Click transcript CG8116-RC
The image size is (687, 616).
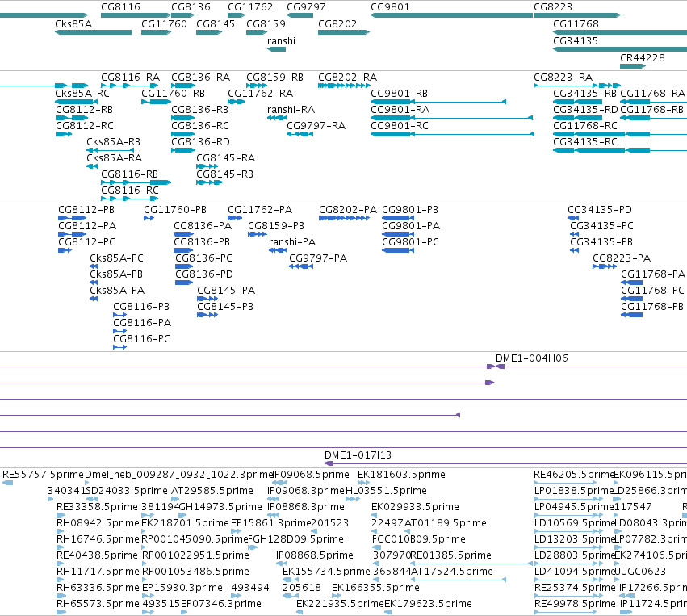129,199
